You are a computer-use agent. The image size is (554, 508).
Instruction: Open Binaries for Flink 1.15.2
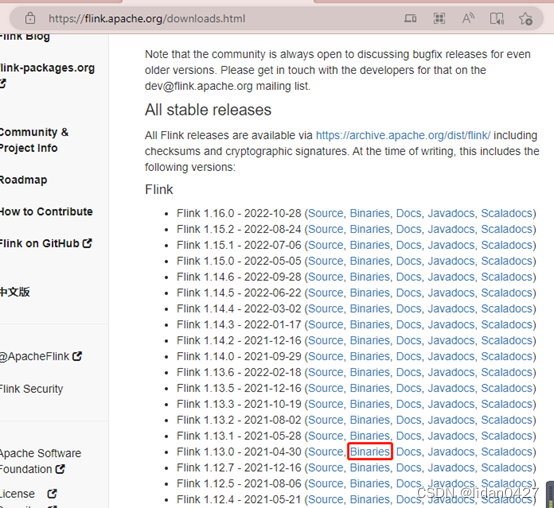tap(370, 229)
